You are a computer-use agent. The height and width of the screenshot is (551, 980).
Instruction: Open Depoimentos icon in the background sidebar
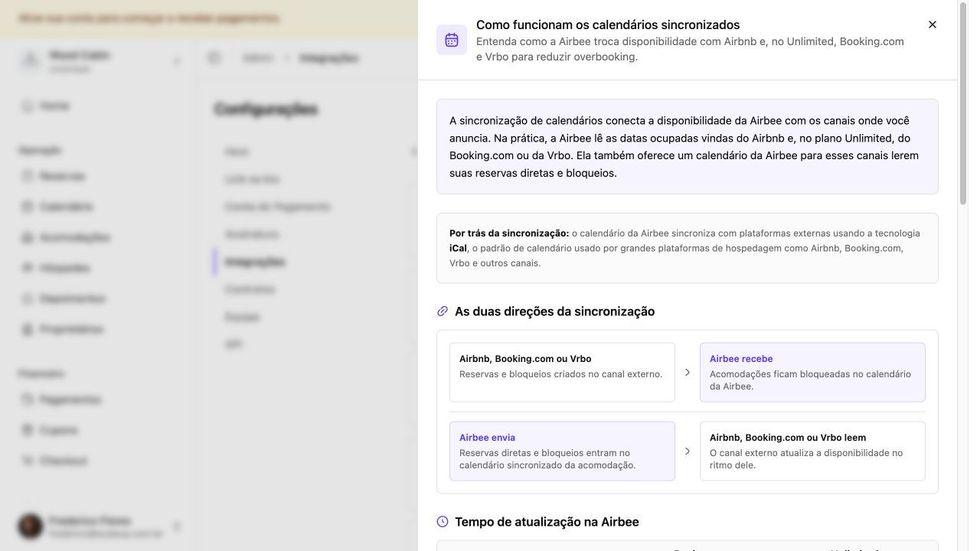pos(28,298)
